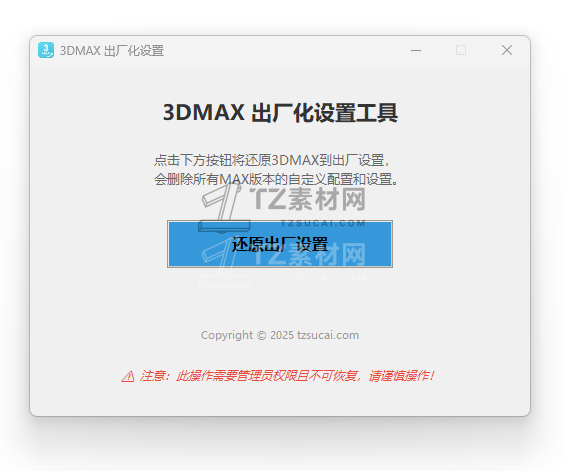Minimize the 3DMAX factory reset window
The width and height of the screenshot is (564, 471).
[x=416, y=50]
